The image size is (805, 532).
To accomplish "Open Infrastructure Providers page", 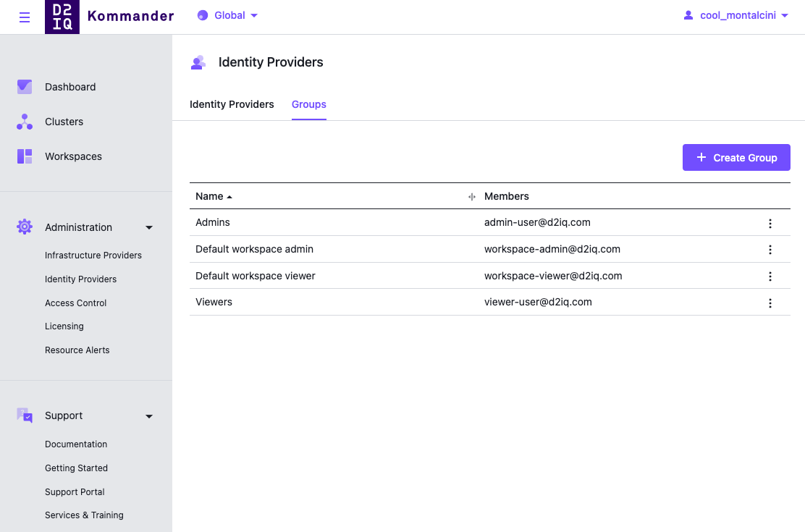I will click(93, 256).
